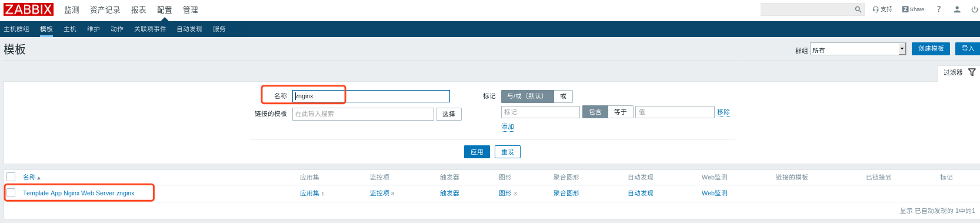The height and width of the screenshot is (223, 980).
Task: Go to 模板 submenu
Action: [x=46, y=29]
